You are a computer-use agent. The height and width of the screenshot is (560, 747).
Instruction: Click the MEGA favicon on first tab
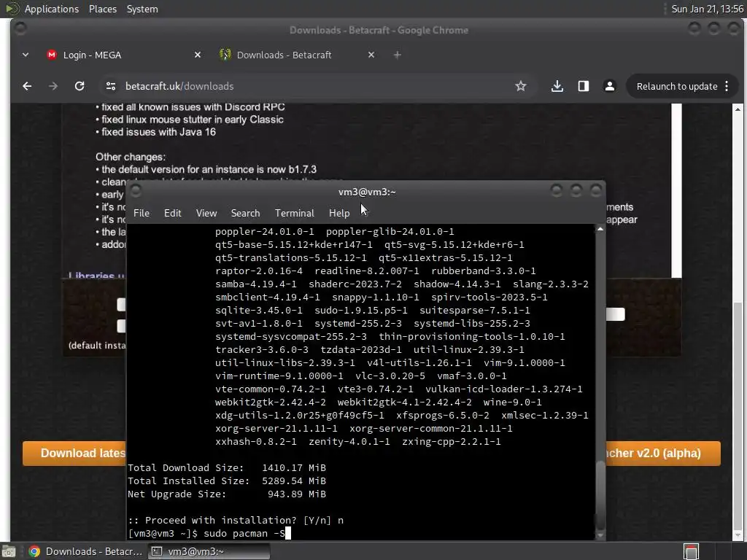pos(52,55)
